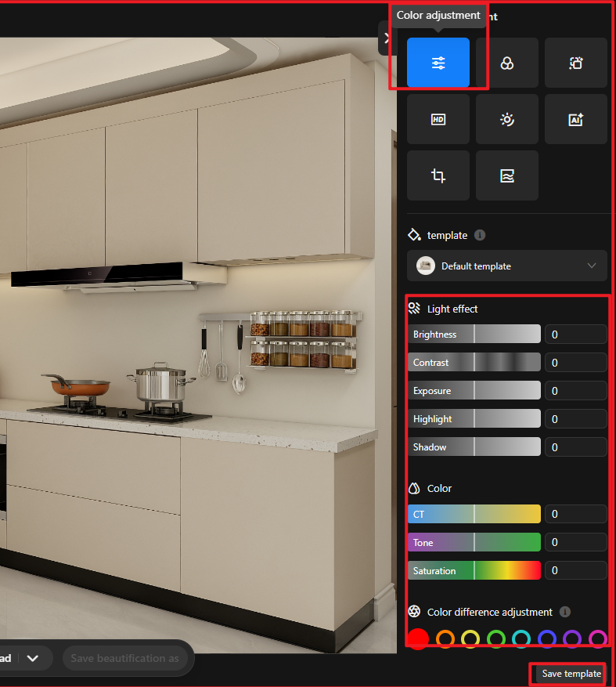Click the HD enhancement icon

click(438, 119)
